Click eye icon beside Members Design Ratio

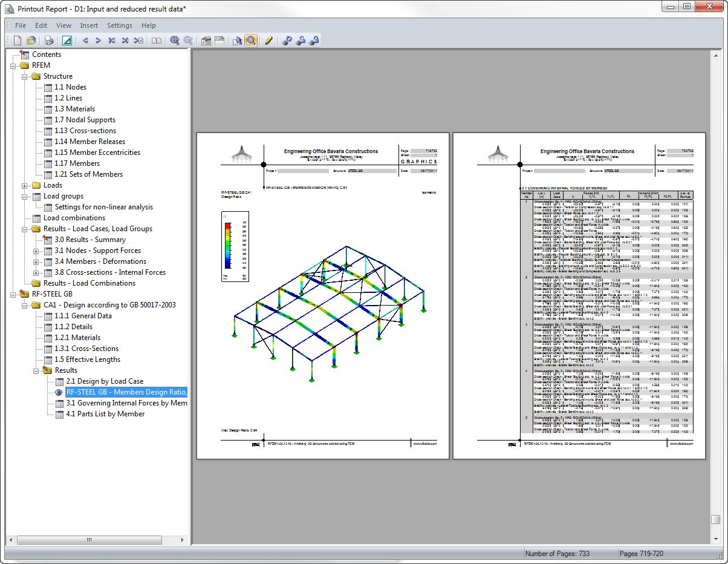pyautogui.click(x=59, y=392)
